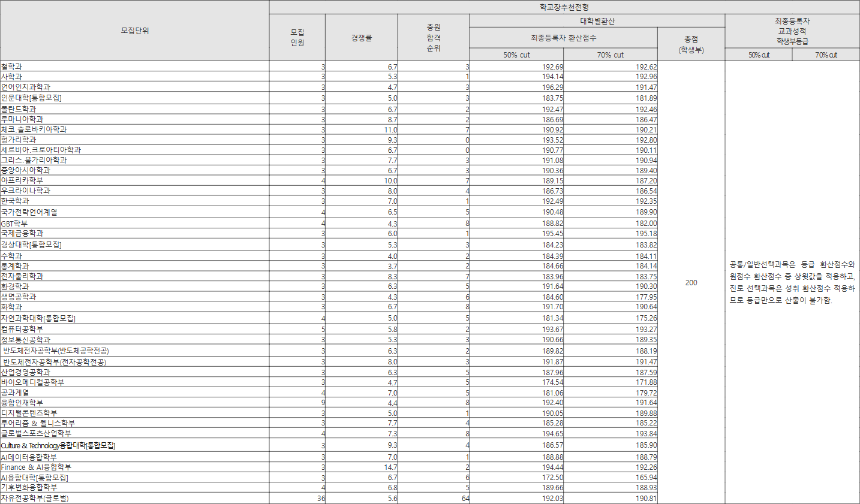Image resolution: width=860 pixels, height=504 pixels.
Task: Click the 대학별환산 header cell
Action: 597,21
